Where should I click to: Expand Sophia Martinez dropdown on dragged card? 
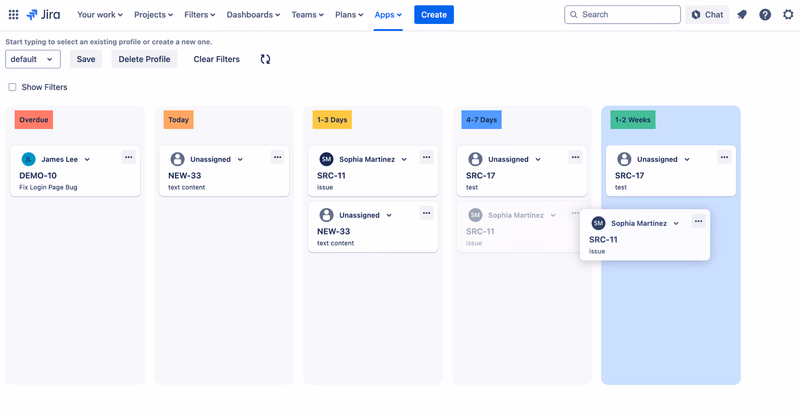[676, 224]
